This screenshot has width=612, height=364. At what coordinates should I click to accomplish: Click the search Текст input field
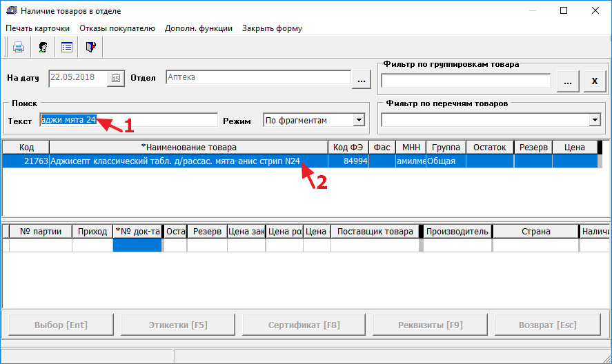click(128, 120)
